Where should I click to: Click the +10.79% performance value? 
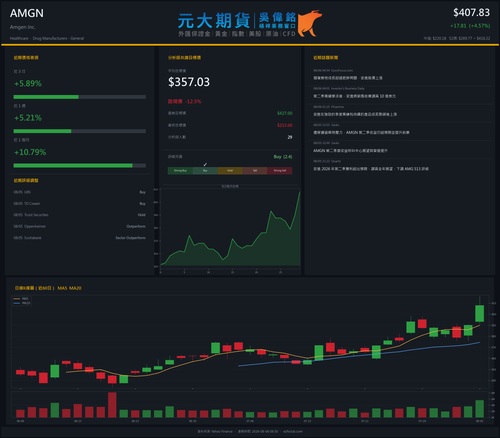click(30, 152)
